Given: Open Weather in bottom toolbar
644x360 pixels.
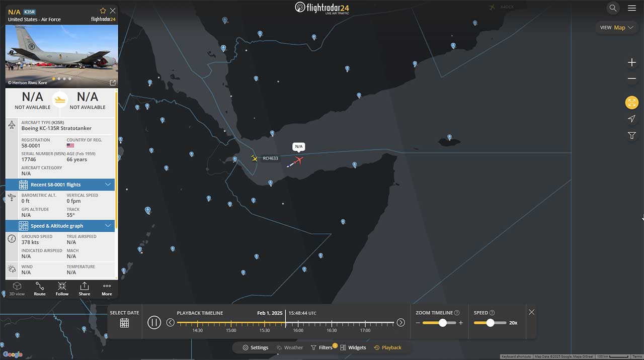Looking at the screenshot, I should [289, 347].
